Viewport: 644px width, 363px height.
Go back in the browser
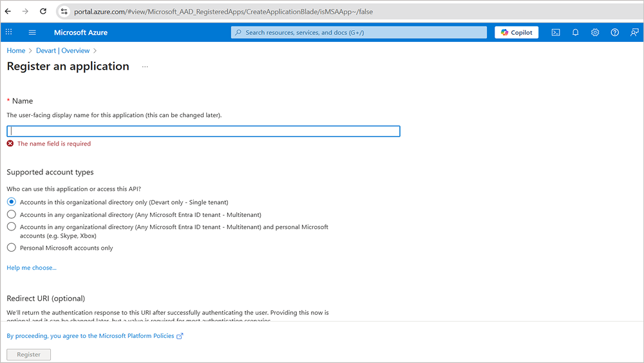coord(8,12)
